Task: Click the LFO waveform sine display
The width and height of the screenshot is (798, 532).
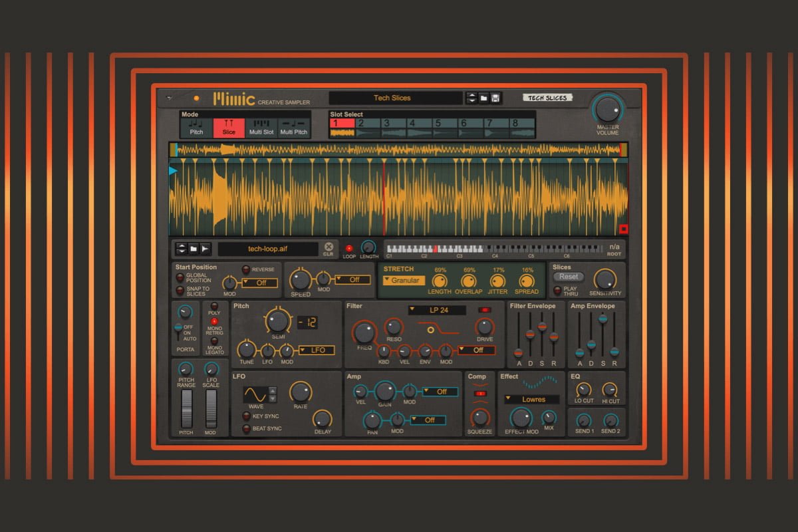Action: 255,394
